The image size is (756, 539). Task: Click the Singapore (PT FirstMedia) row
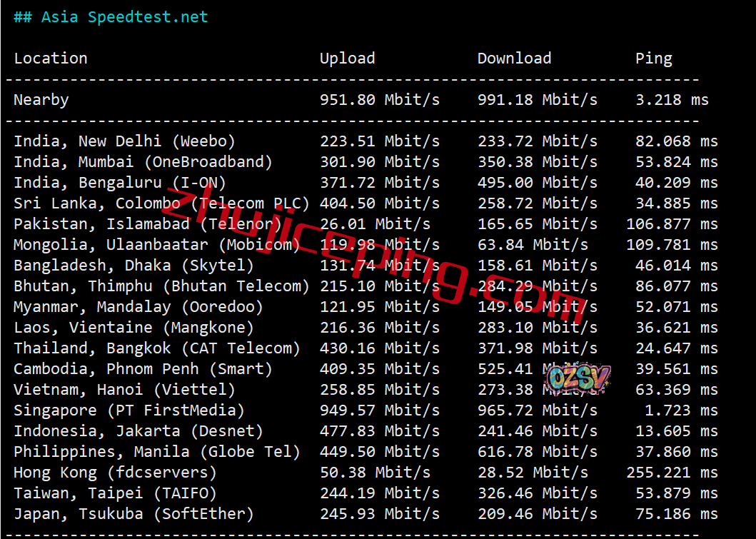129,410
